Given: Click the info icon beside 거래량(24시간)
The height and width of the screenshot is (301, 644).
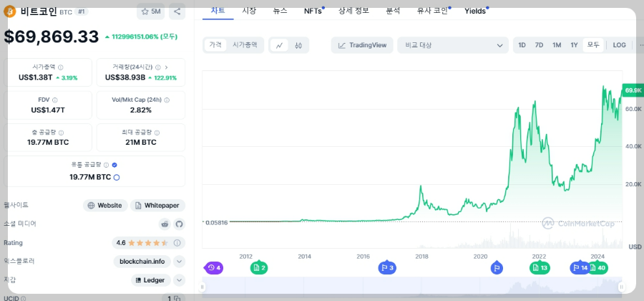Looking at the screenshot, I should (x=158, y=67).
